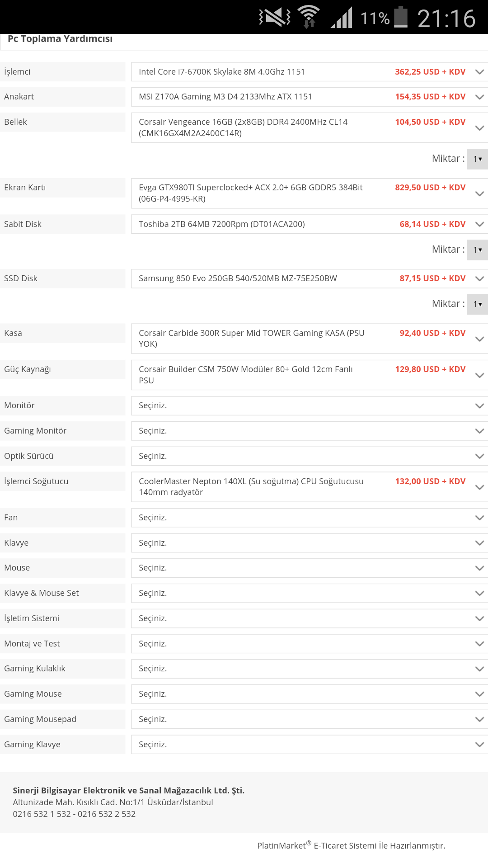Screen dimensions: 488x868
Task: Tap the battery status icon
Action: coord(401,18)
